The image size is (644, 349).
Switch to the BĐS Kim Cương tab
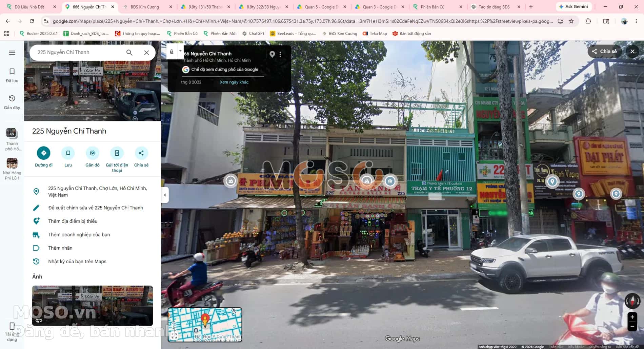[x=145, y=7]
